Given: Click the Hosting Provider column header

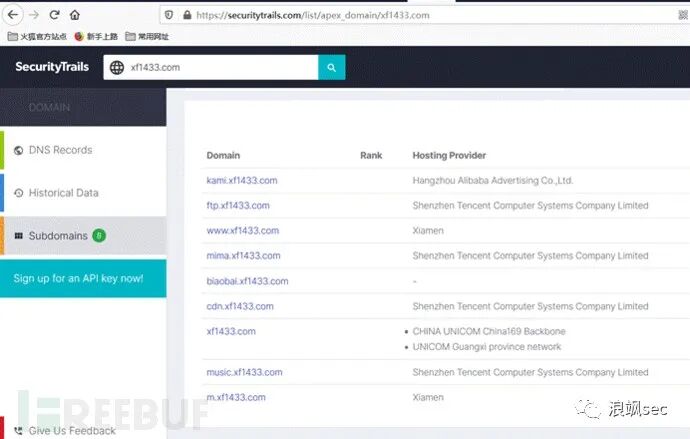Looking at the screenshot, I should [449, 155].
